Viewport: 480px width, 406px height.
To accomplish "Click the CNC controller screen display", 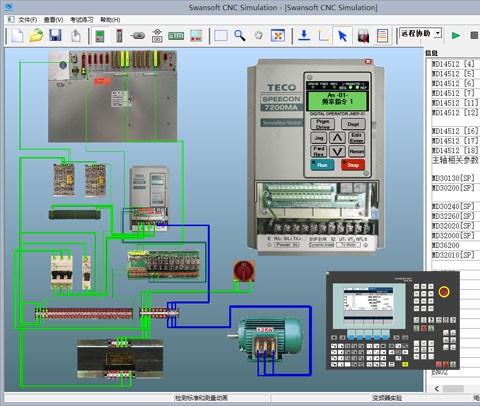I will click(x=368, y=303).
